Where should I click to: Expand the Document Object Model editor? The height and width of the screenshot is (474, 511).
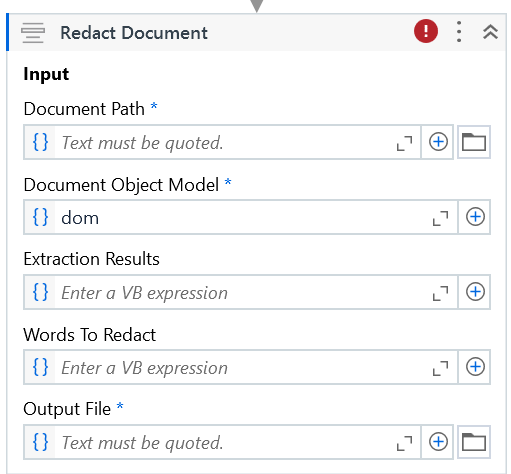[440, 218]
